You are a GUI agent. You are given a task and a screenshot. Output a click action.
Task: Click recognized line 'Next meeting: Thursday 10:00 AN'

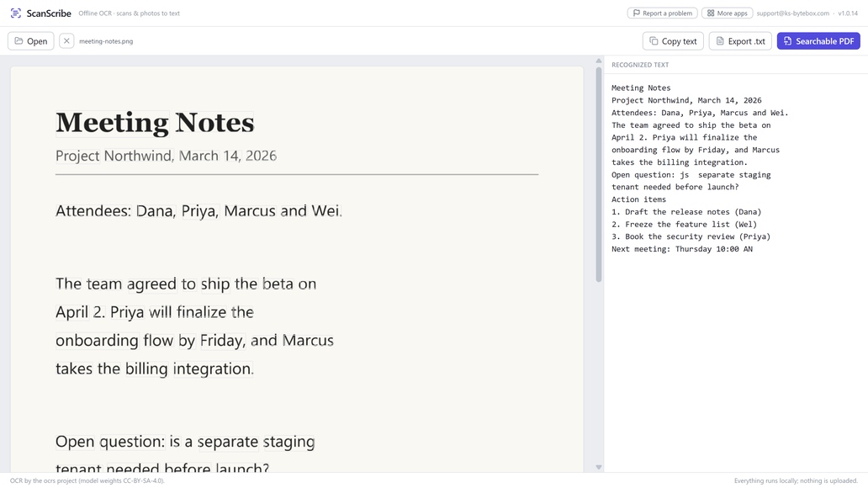(x=682, y=249)
